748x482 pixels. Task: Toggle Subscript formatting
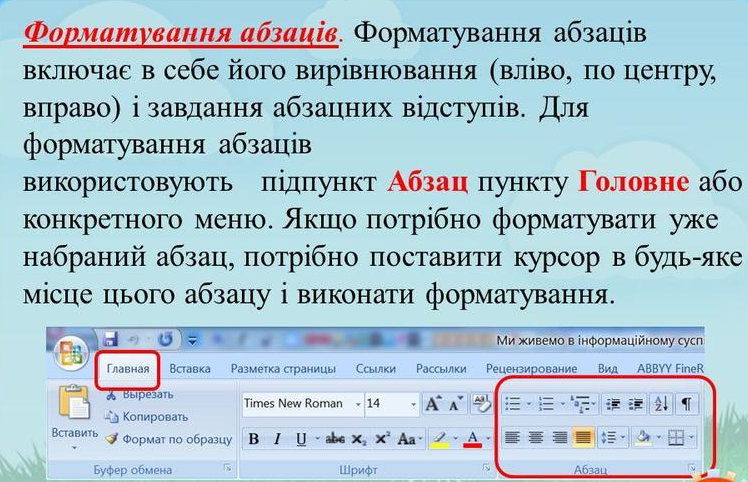[x=359, y=440]
